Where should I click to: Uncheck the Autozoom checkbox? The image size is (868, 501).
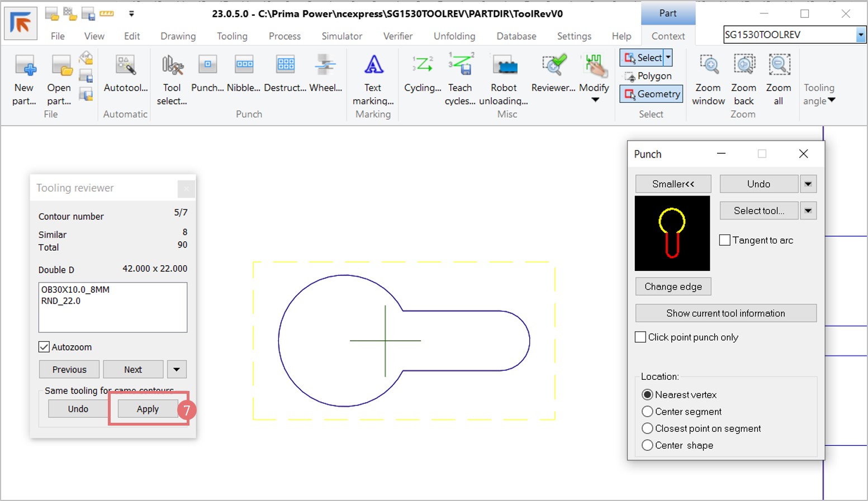[x=44, y=347]
